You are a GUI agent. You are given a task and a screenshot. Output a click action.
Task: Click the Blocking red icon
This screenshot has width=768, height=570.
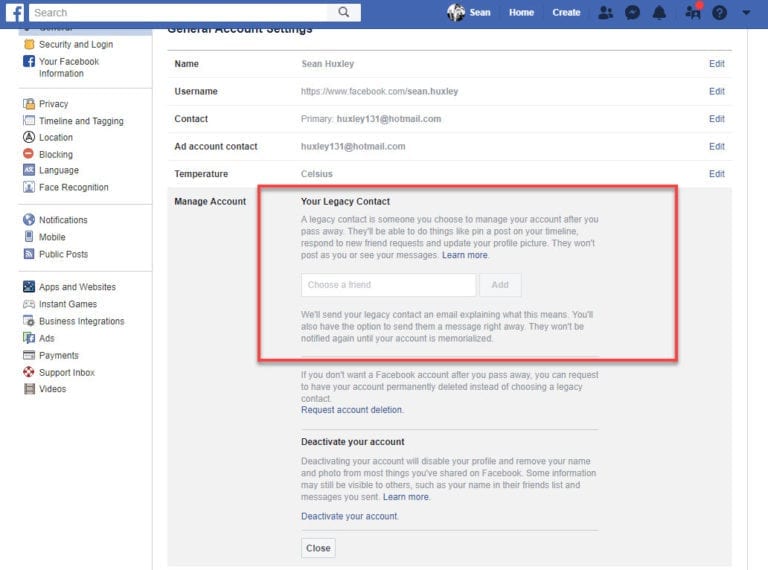[x=29, y=154]
